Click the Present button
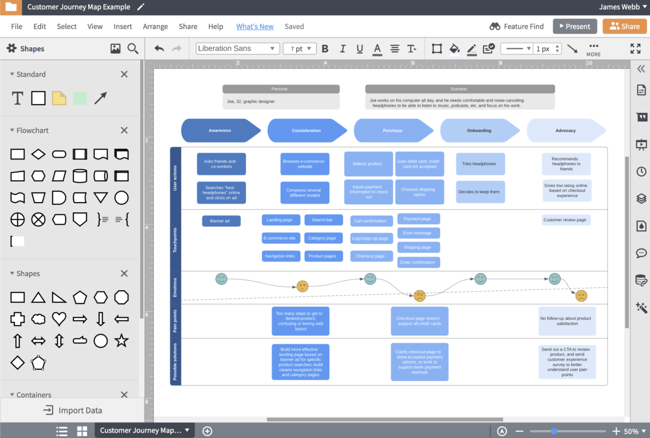Screen dimensions: 650x438 (x=574, y=27)
